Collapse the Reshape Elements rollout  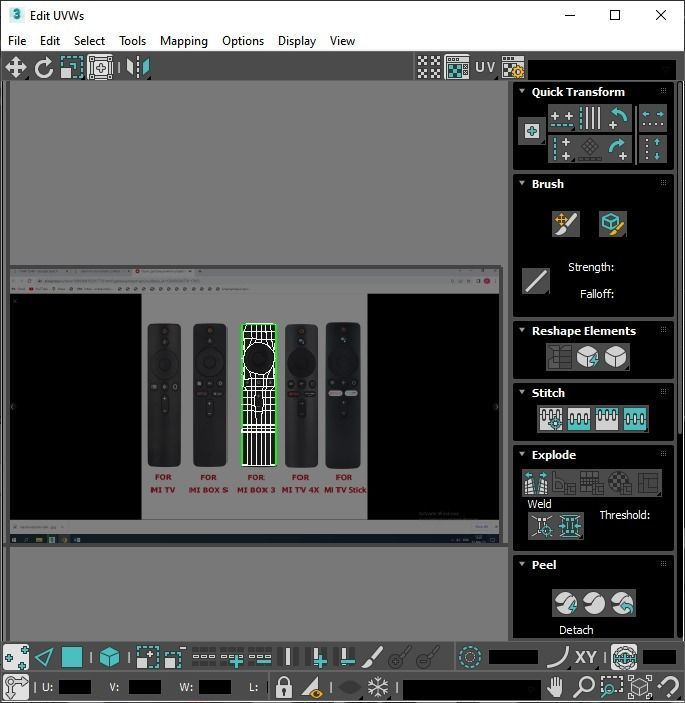522,330
